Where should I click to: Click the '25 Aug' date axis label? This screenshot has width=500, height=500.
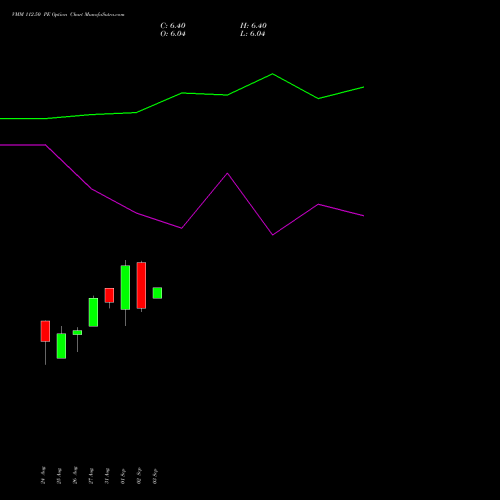click(59, 476)
